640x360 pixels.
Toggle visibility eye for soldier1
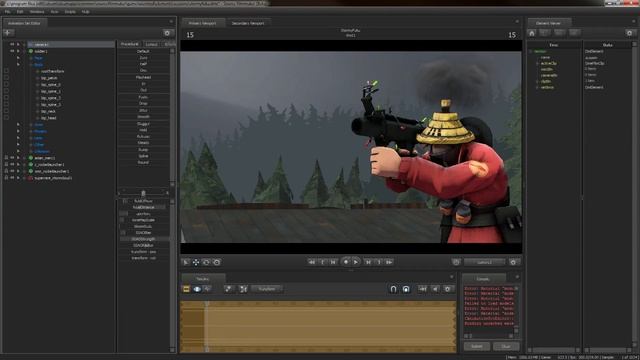pos(12,51)
